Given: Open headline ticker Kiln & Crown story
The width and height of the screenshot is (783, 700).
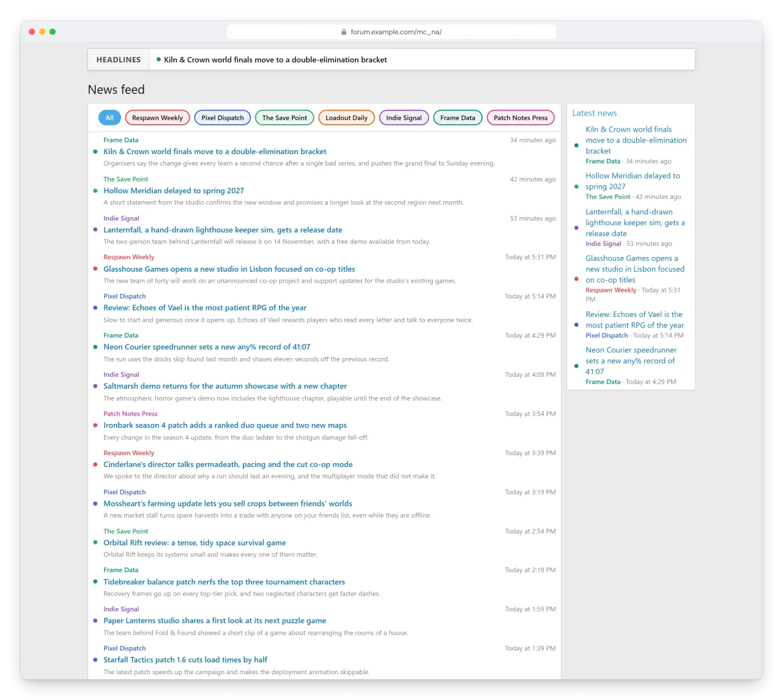Looking at the screenshot, I should pos(275,59).
